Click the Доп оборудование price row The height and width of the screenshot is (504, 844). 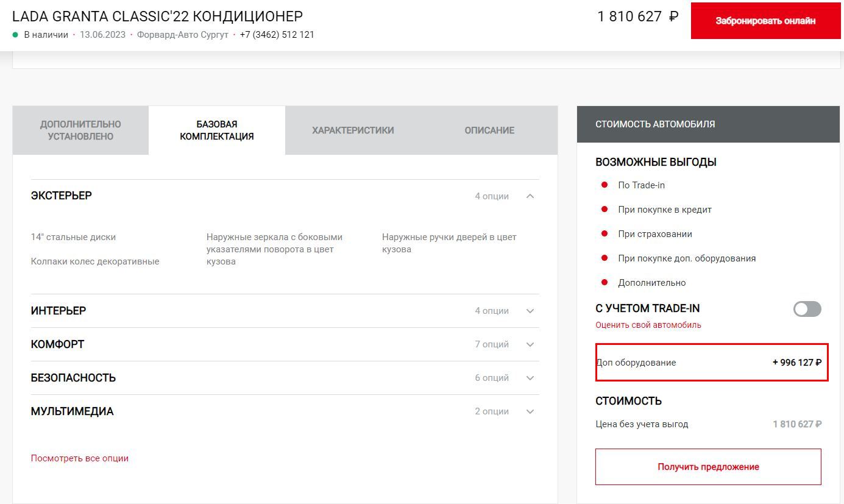tap(712, 362)
